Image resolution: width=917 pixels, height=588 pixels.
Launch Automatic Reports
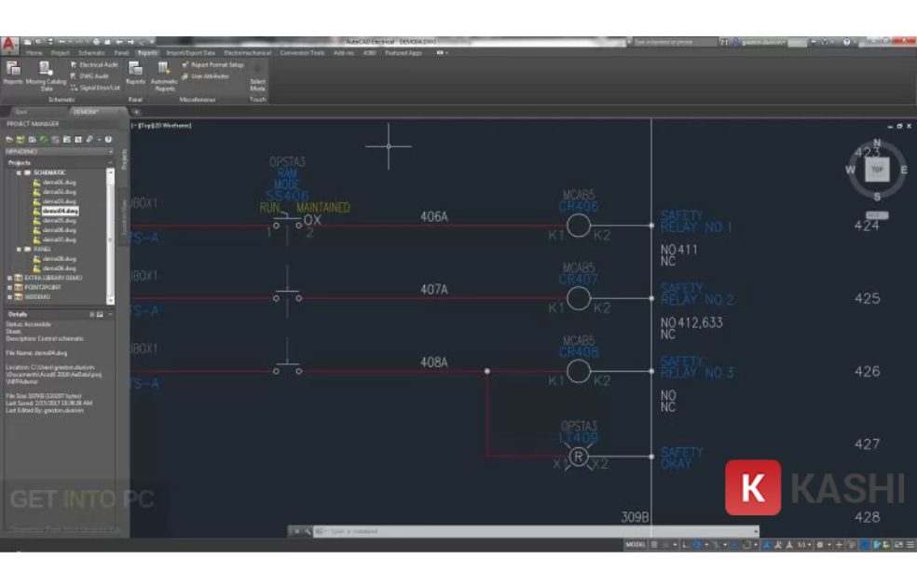(x=164, y=75)
